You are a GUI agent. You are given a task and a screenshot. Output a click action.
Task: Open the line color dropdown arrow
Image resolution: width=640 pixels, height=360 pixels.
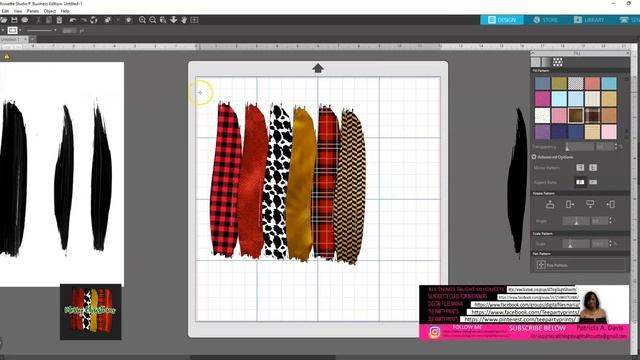coord(20,31)
